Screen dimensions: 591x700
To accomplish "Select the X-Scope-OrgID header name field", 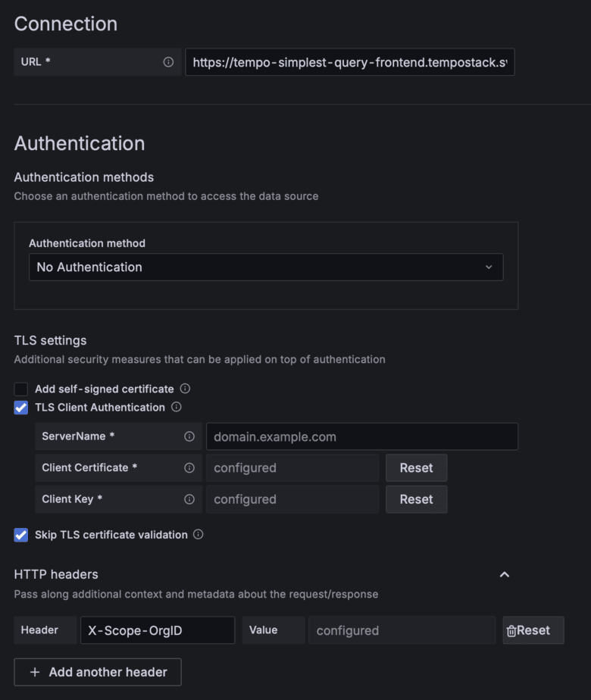I will click(157, 630).
